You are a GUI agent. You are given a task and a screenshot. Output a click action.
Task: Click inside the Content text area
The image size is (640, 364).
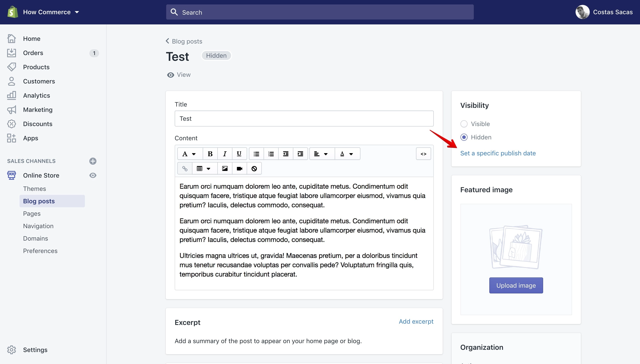click(304, 233)
